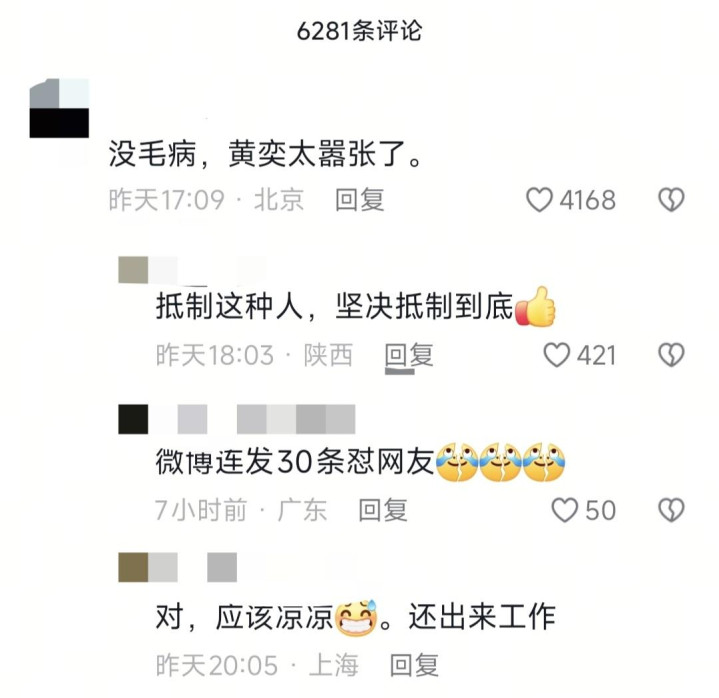
Task: Like the 广东 comment with 50 likes
Action: pos(564,510)
